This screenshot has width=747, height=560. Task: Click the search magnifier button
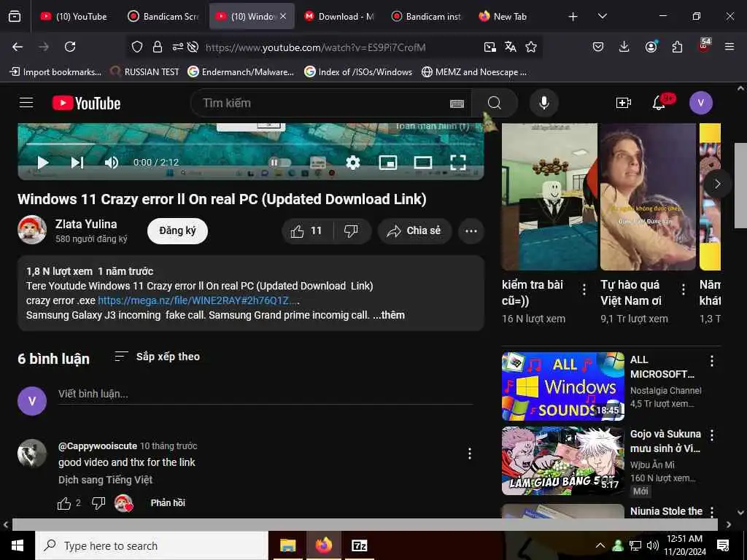pyautogui.click(x=495, y=103)
